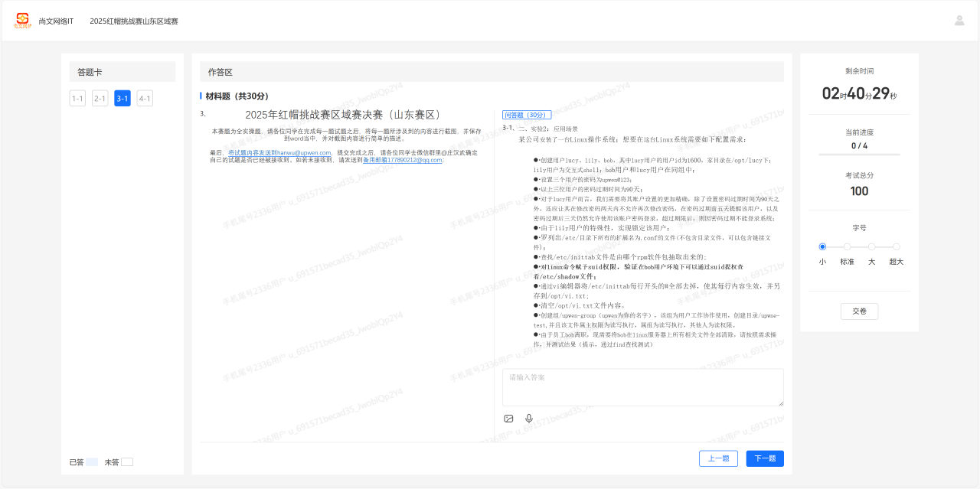
Task: Click the 上一题 button
Action: point(718,458)
